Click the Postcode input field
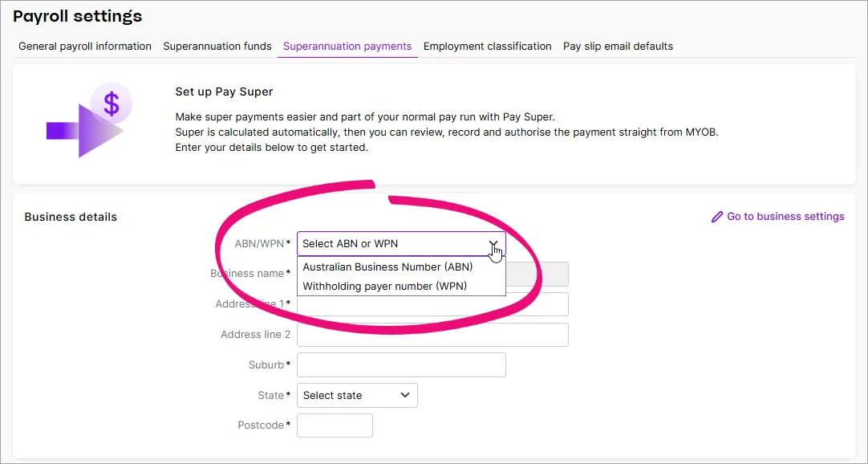This screenshot has height=464, width=868. (335, 425)
